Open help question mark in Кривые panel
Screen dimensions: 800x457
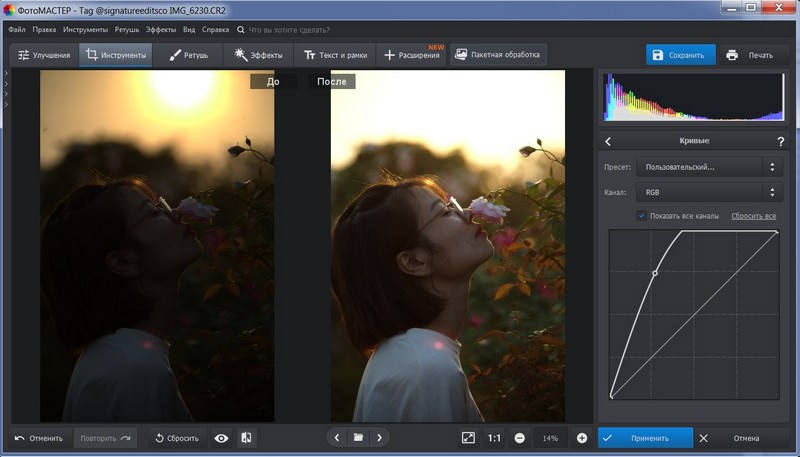(780, 141)
